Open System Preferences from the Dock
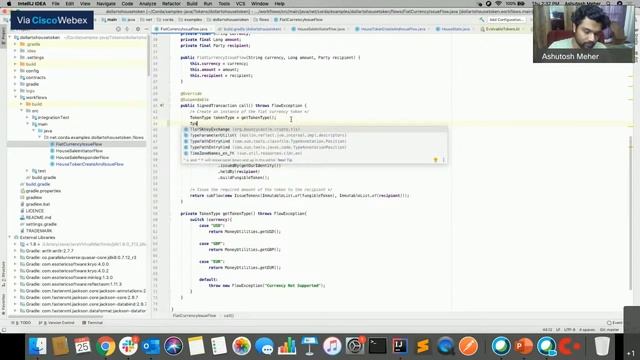 (x=355, y=346)
